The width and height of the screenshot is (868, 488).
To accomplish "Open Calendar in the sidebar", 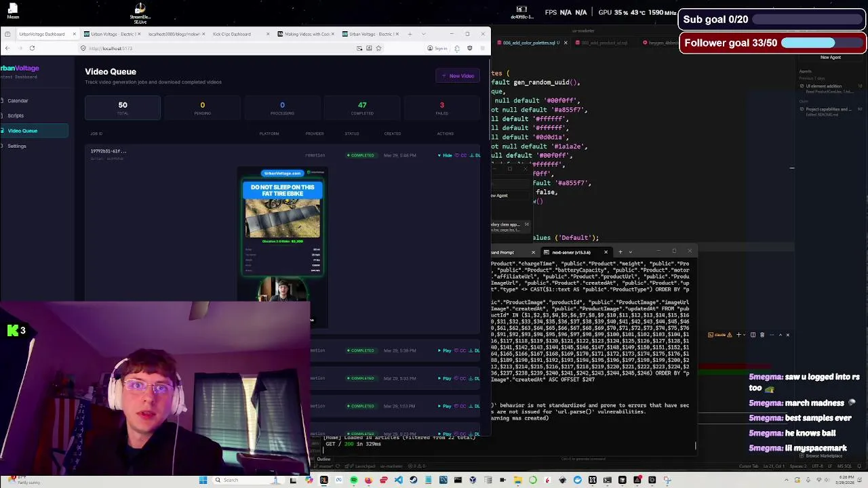I will coord(18,100).
